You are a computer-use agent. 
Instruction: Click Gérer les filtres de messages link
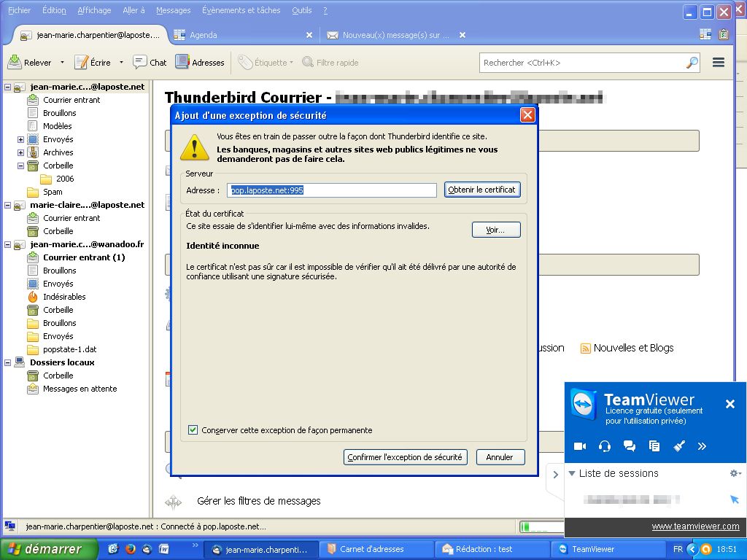click(x=259, y=501)
